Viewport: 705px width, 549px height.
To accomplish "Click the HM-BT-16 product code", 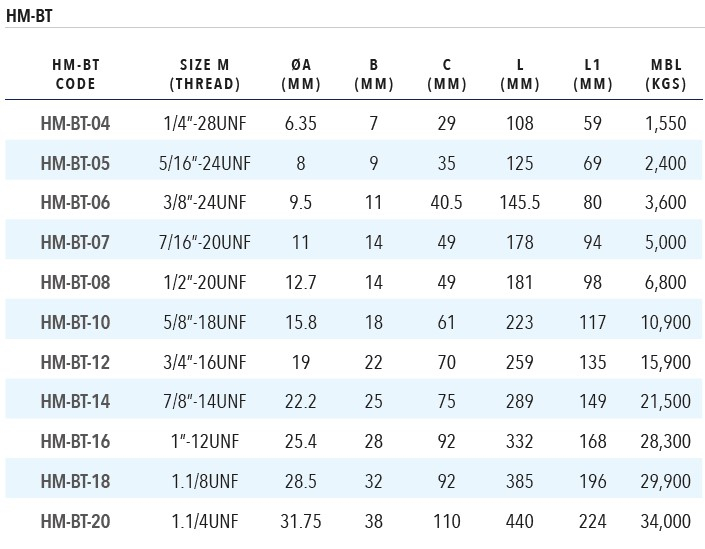I will (76, 441).
